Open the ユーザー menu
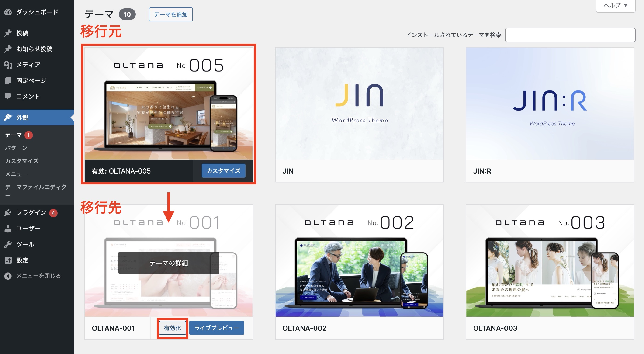Viewport: 644px width, 354px height. (x=37, y=228)
